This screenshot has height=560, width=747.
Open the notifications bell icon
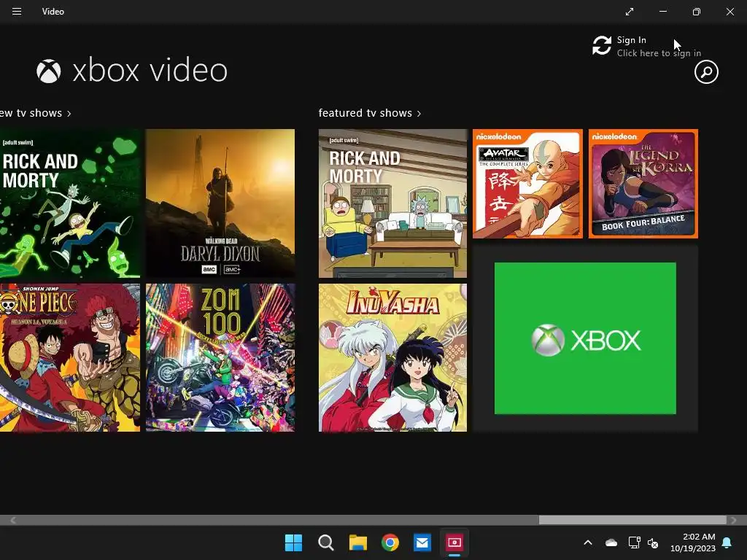pyautogui.click(x=727, y=542)
